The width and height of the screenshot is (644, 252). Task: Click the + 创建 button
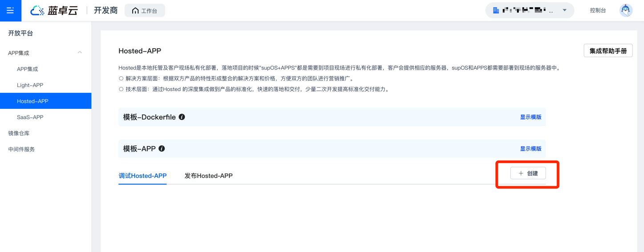(x=528, y=173)
